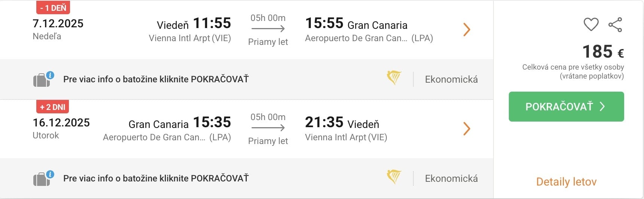The height and width of the screenshot is (199, 644).
Task: Click the Ryanair logo on the return flight
Action: coord(394,177)
